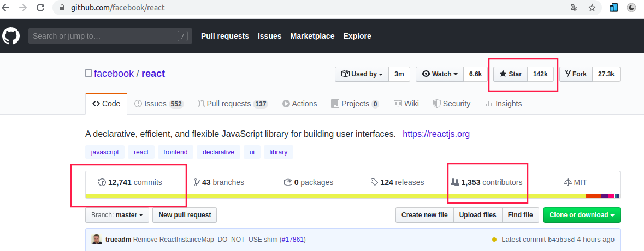The height and width of the screenshot is (251, 644).
Task: Switch to the Security tab
Action: [x=452, y=104]
